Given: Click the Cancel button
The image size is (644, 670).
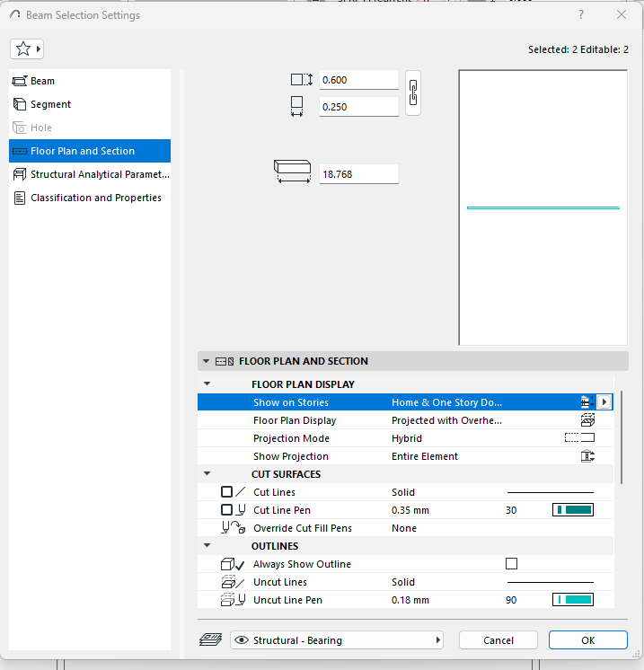Looking at the screenshot, I should pyautogui.click(x=498, y=640).
